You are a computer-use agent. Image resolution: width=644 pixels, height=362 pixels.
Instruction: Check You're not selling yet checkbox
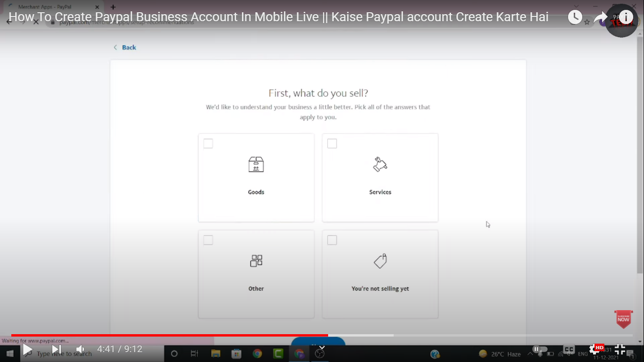[332, 240]
